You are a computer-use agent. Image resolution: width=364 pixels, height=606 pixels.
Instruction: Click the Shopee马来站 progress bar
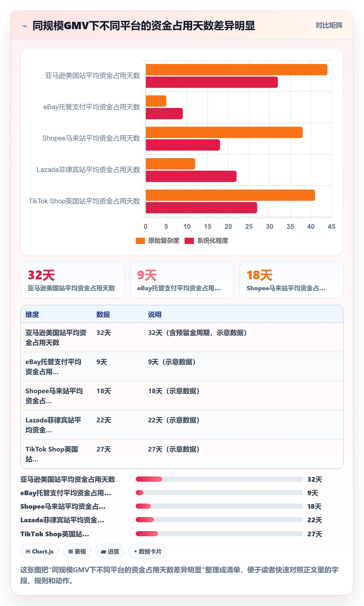click(219, 506)
